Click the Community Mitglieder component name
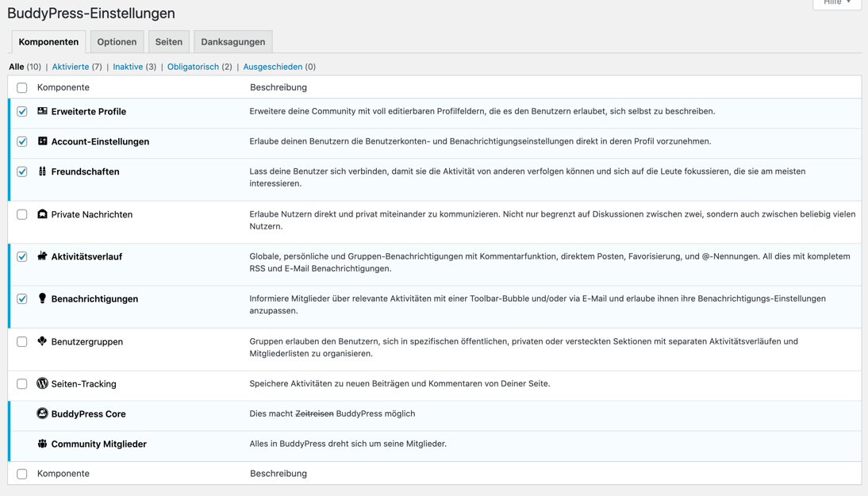The image size is (868, 496). coord(99,444)
